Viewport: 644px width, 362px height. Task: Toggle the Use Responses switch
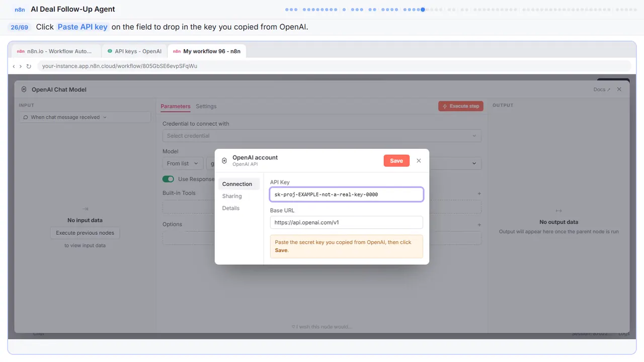[168, 179]
